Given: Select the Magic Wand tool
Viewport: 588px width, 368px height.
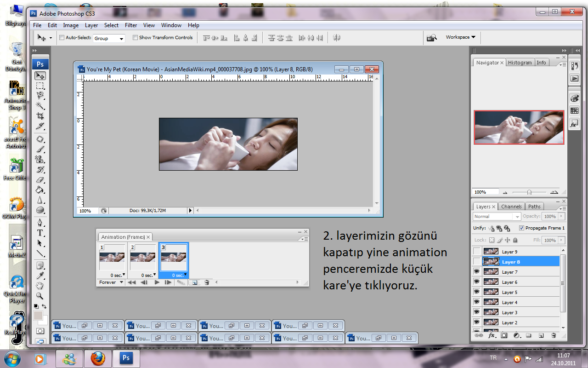Looking at the screenshot, I should click(40, 106).
